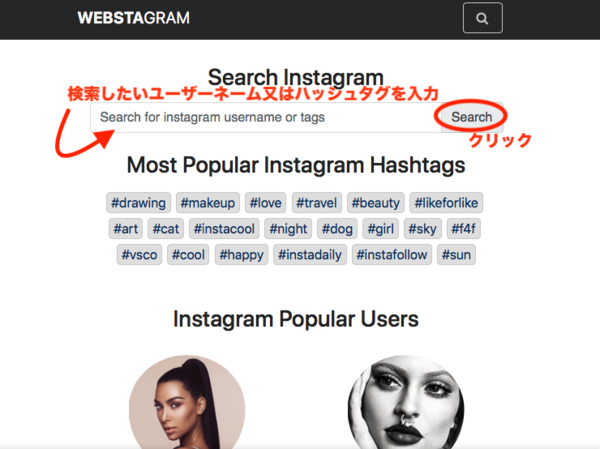Select the #f4f hashtag
The image size is (600, 449).
click(463, 229)
